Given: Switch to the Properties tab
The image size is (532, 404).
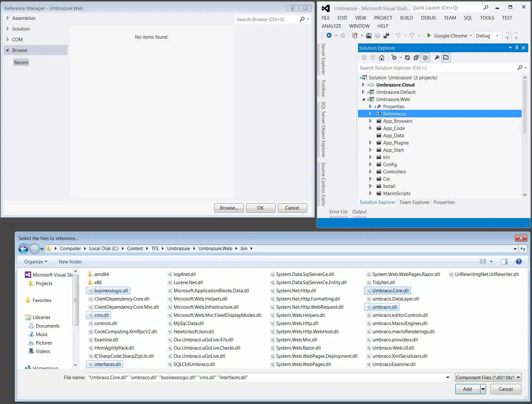Looking at the screenshot, I should click(444, 202).
